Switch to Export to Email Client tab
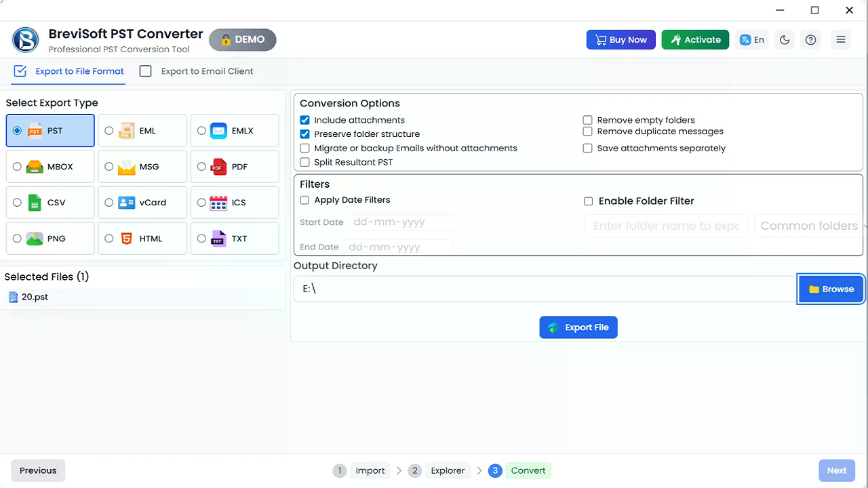The height and width of the screenshot is (488, 868). (197, 71)
